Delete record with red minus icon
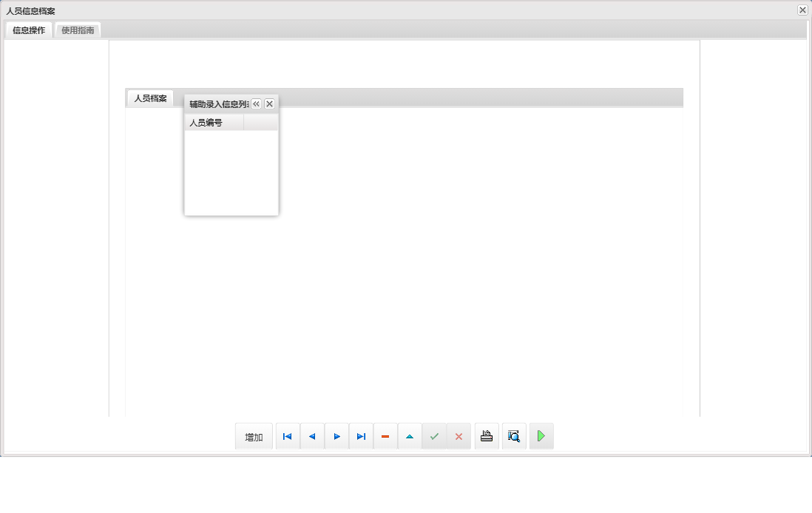 pos(385,436)
